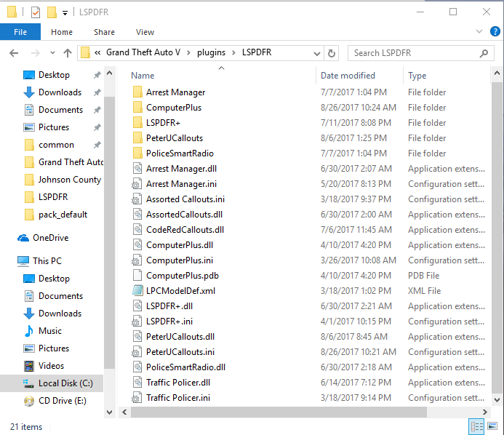This screenshot has height=435, width=504.
Task: Select LPCModelDef.xml file
Action: point(180,291)
